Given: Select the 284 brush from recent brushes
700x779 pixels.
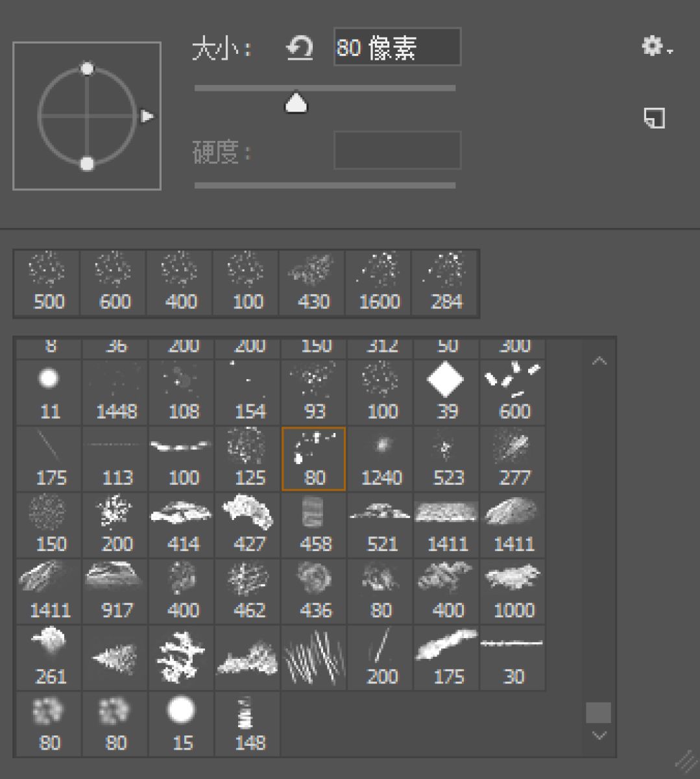Looking at the screenshot, I should click(446, 283).
